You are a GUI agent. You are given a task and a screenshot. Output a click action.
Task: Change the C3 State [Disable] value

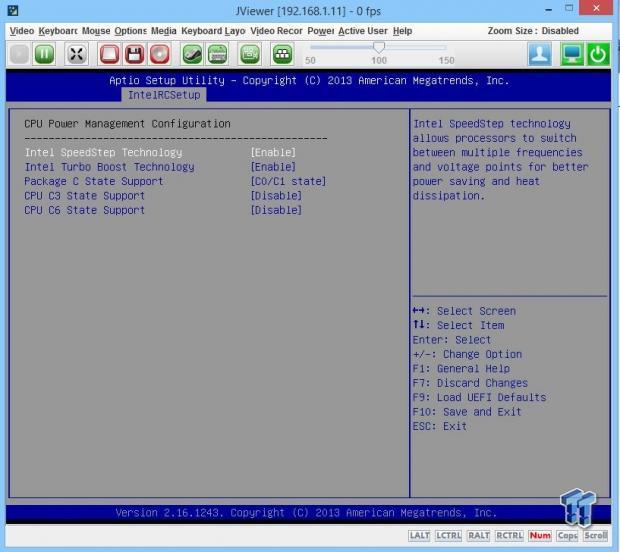pyautogui.click(x=276, y=196)
